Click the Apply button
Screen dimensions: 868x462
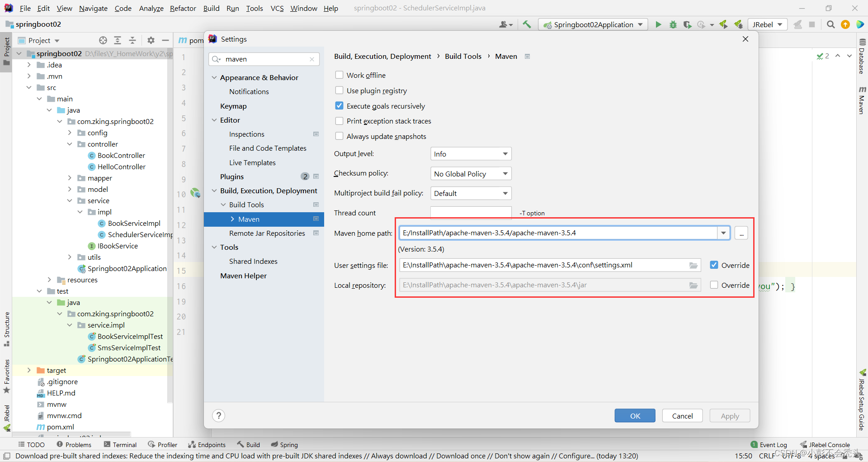tap(730, 416)
